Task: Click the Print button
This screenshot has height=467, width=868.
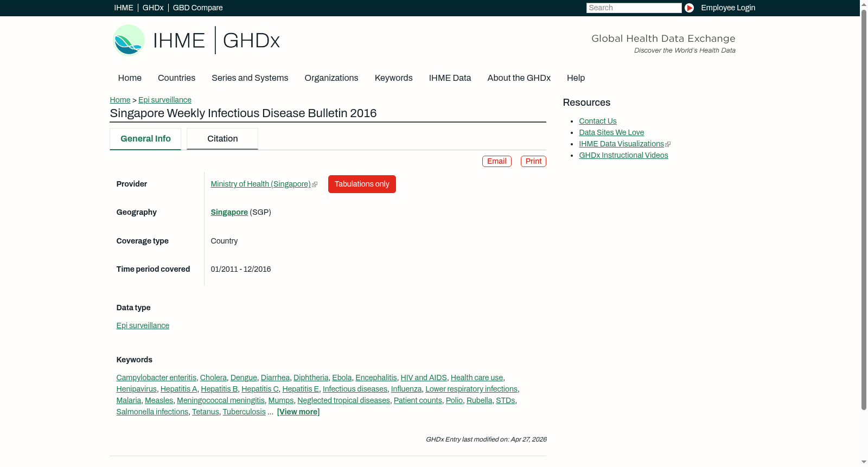Action: [x=533, y=162]
